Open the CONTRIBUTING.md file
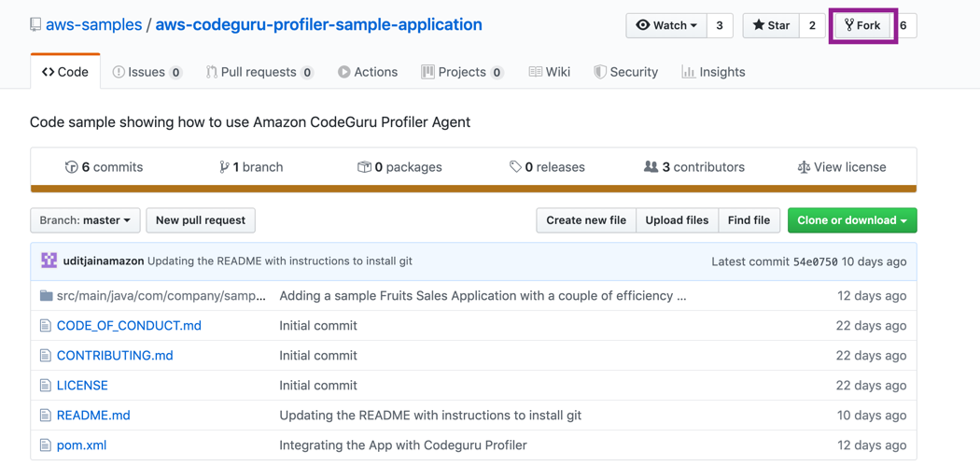 tap(115, 355)
